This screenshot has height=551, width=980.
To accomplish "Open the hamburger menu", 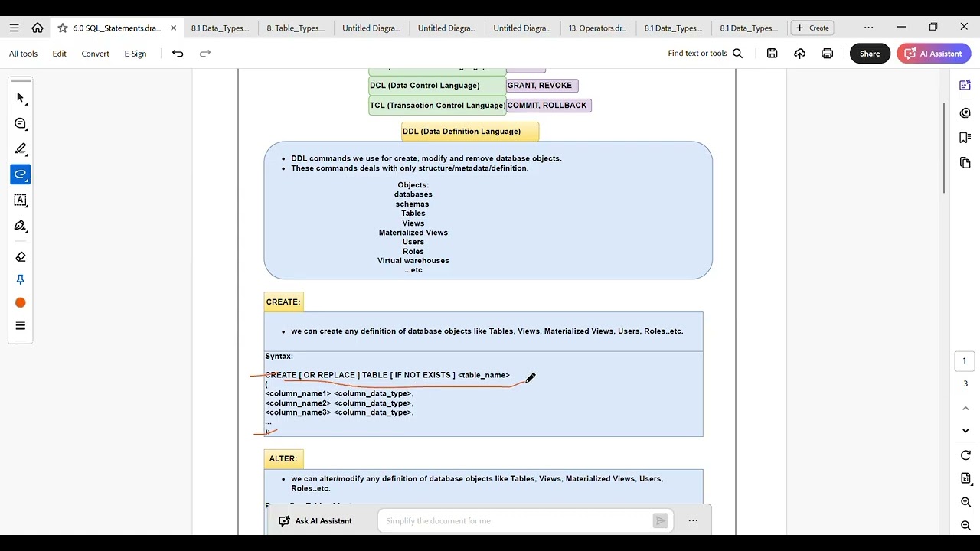I will pos(14,28).
